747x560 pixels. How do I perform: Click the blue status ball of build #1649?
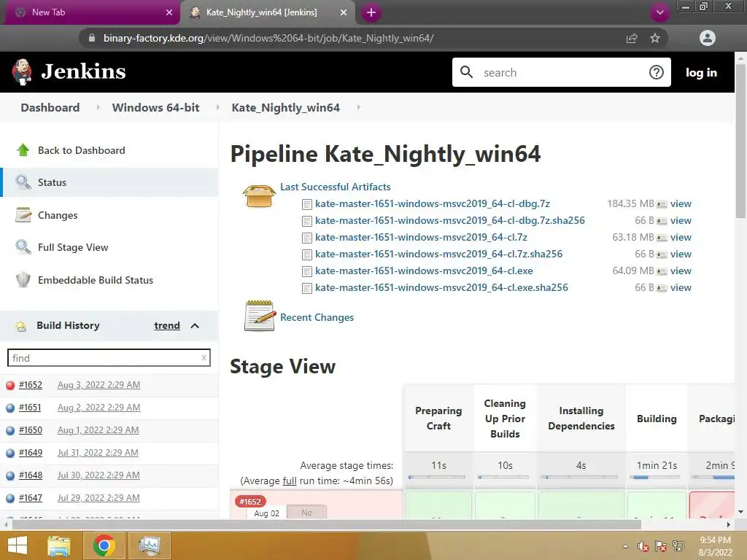[x=10, y=453]
